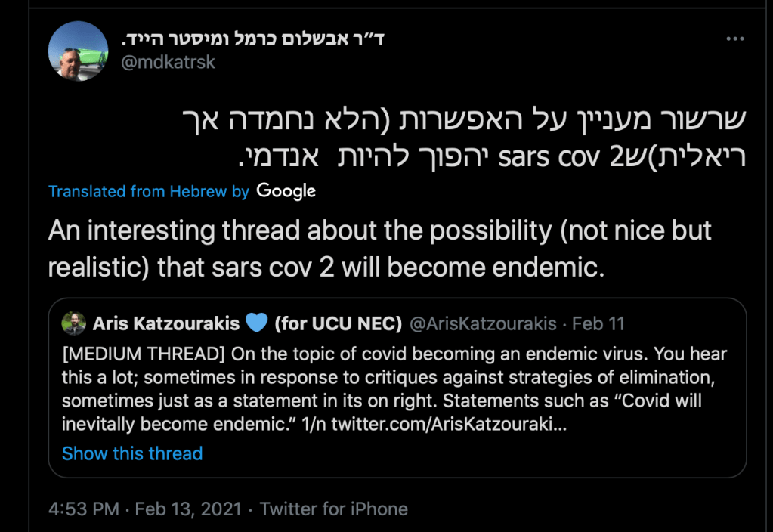
Task: Click the 4:53 PM · Feb 13, 2021 timestamp
Action: [x=144, y=509]
